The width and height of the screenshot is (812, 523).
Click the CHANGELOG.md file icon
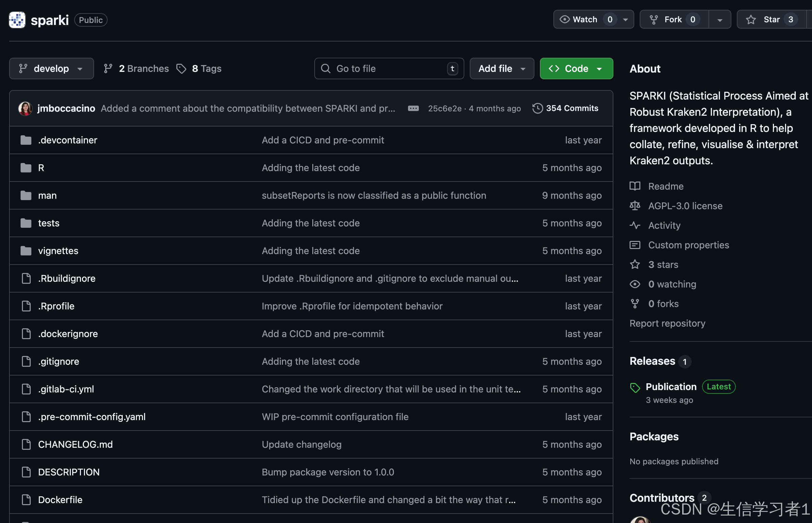(26, 445)
